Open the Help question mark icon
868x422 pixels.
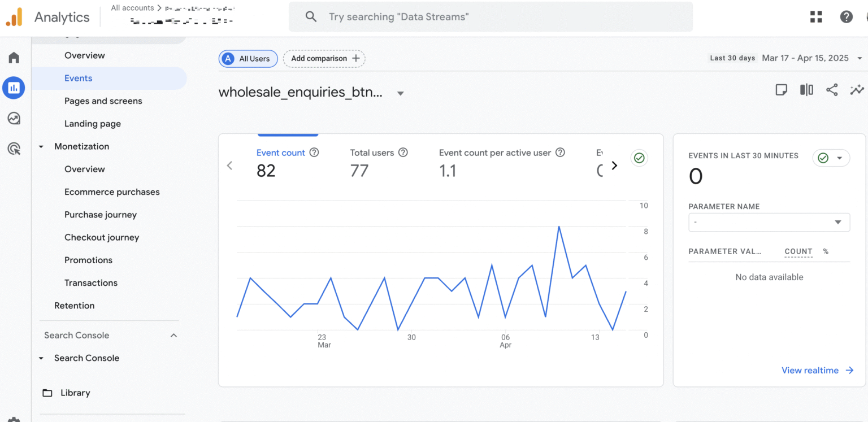[846, 17]
